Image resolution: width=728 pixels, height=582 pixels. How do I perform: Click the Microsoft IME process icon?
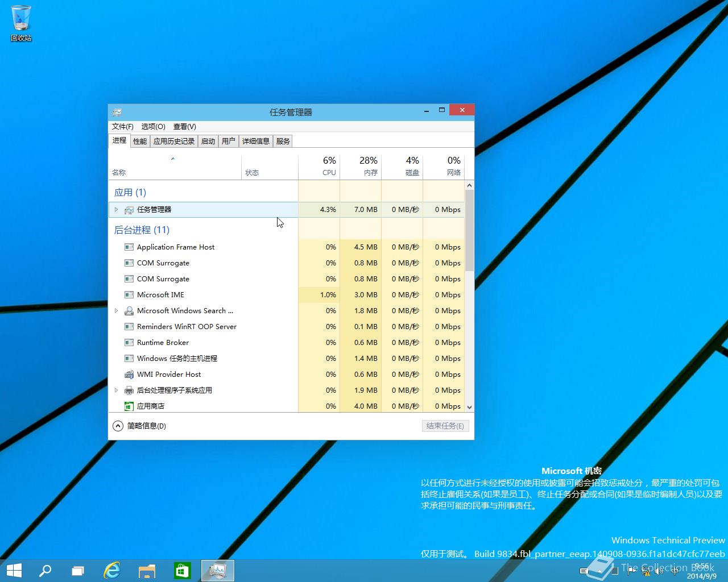tap(129, 295)
